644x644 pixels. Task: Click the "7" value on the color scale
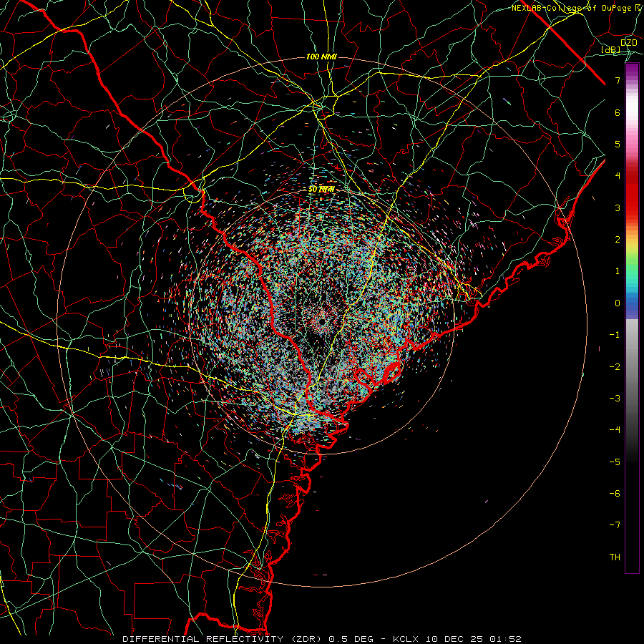click(x=618, y=80)
